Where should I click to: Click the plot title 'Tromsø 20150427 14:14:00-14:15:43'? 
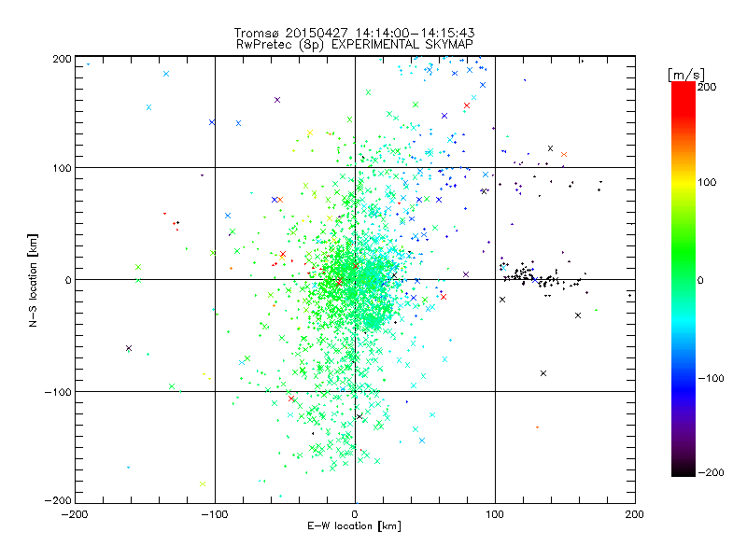click(354, 33)
